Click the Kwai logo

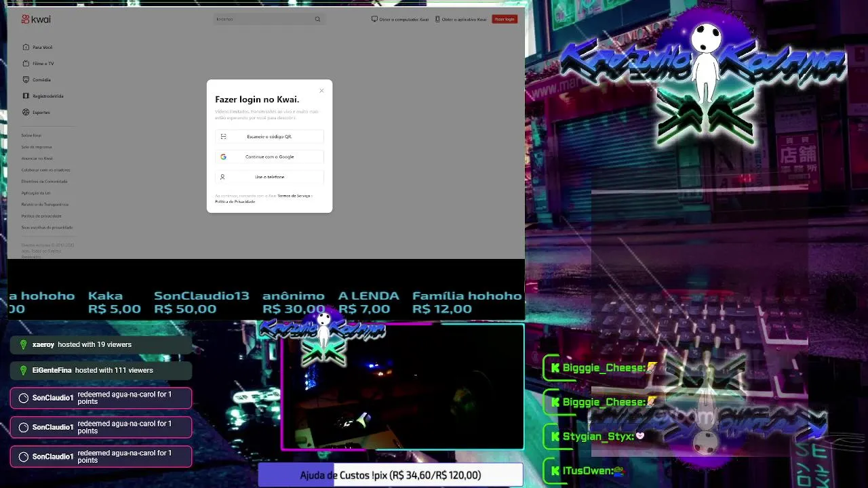pyautogui.click(x=36, y=19)
